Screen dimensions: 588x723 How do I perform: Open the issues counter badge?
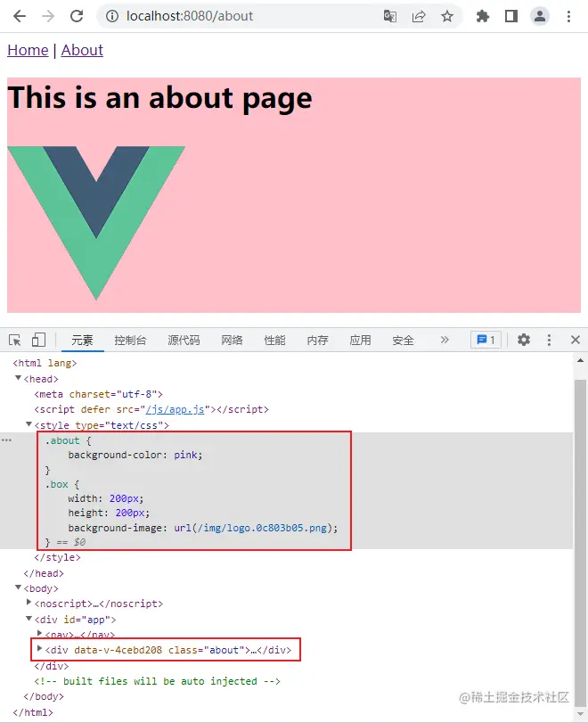486,341
